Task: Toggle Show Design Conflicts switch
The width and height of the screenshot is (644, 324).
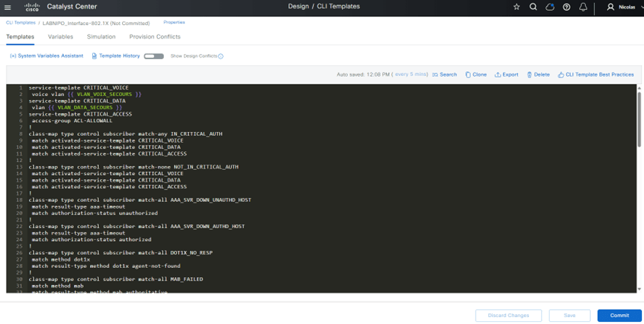Action: coord(153,56)
